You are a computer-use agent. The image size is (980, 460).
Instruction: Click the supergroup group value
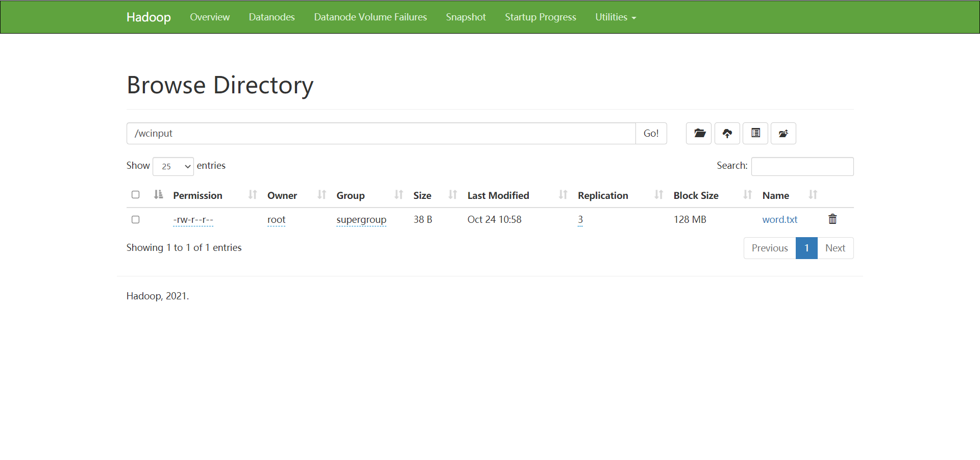pos(361,220)
